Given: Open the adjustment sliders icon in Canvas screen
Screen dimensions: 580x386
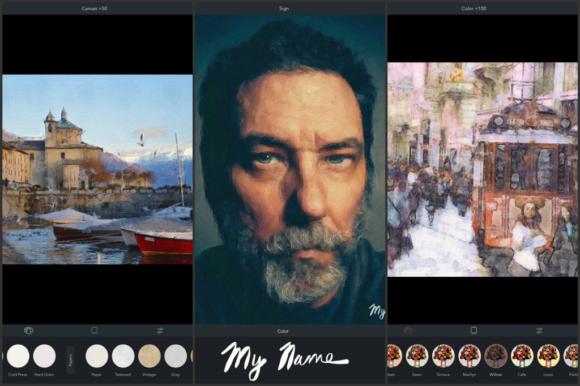Looking at the screenshot, I should 160,330.
